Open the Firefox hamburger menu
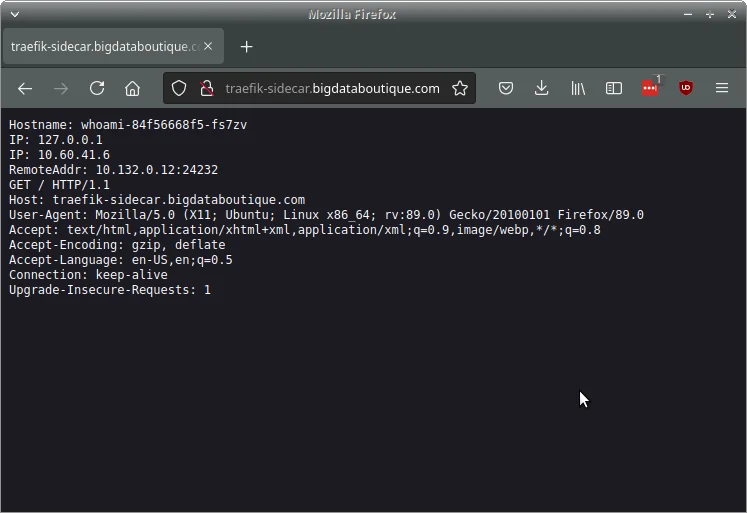 (722, 88)
